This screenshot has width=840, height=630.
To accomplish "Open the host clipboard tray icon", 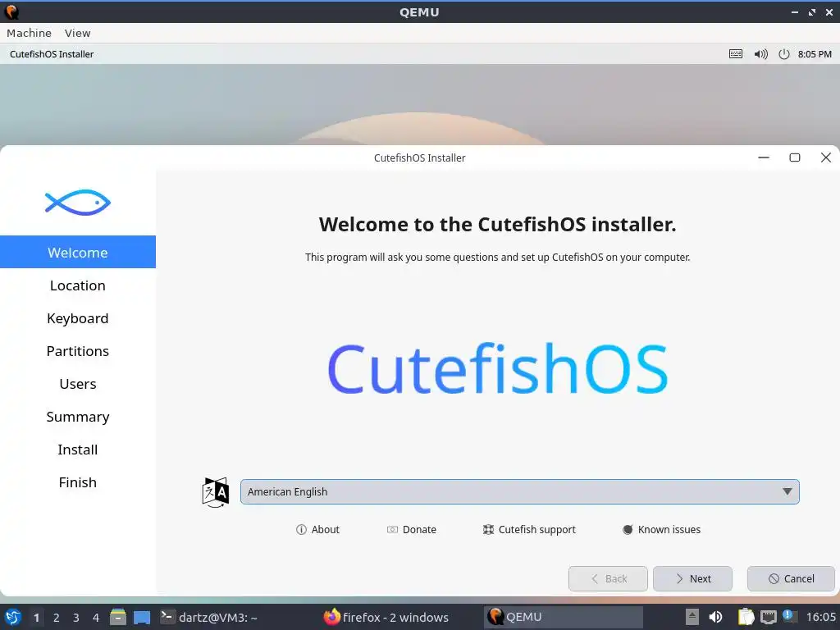I will [x=746, y=617].
